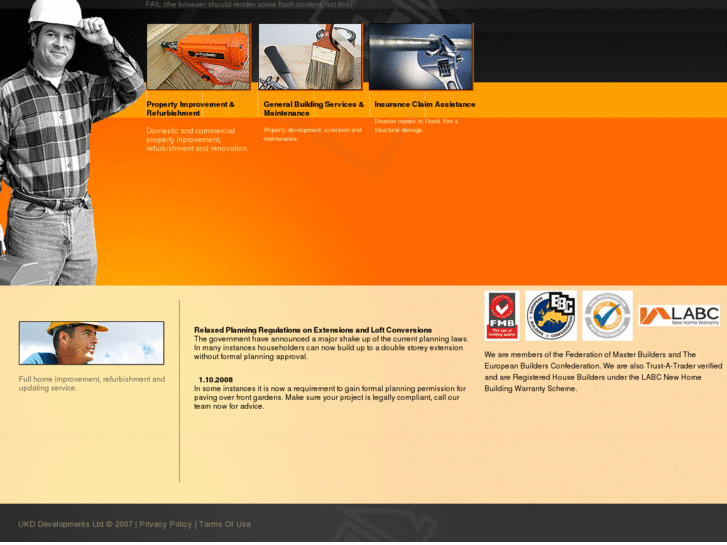This screenshot has height=545, width=727.
Task: Click 'Full home improvement, refurbishment' caption
Action: [x=92, y=384]
